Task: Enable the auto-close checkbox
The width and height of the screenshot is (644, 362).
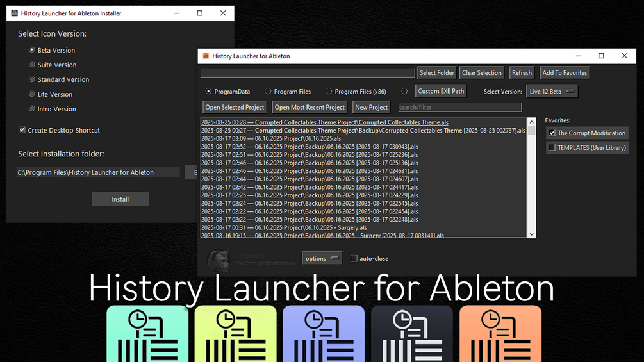Action: (x=354, y=258)
